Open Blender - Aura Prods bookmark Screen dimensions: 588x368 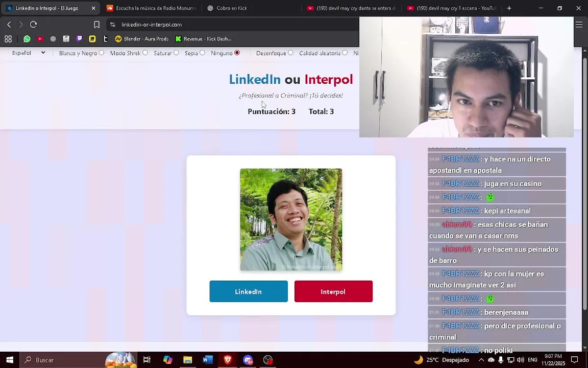click(142, 39)
